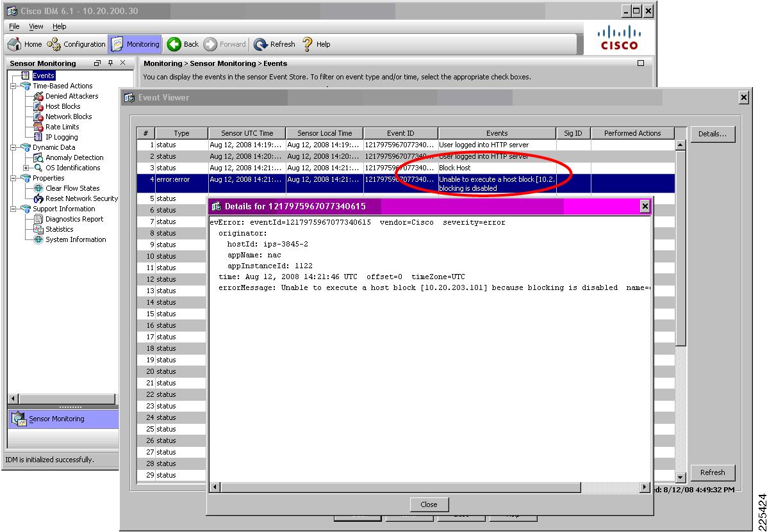Select the error:error event row 4
This screenshot has width=767, height=532.
406,184
